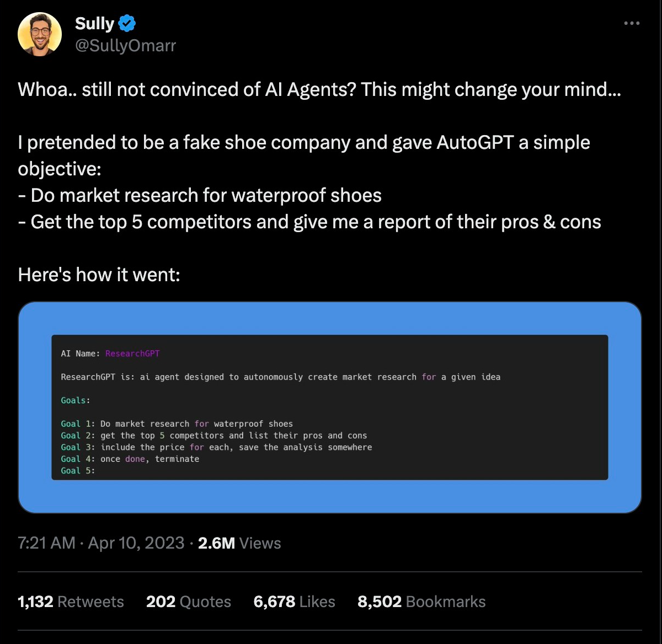Select the "Goal 1" market research line
This screenshot has width=662, height=644.
click(177, 423)
